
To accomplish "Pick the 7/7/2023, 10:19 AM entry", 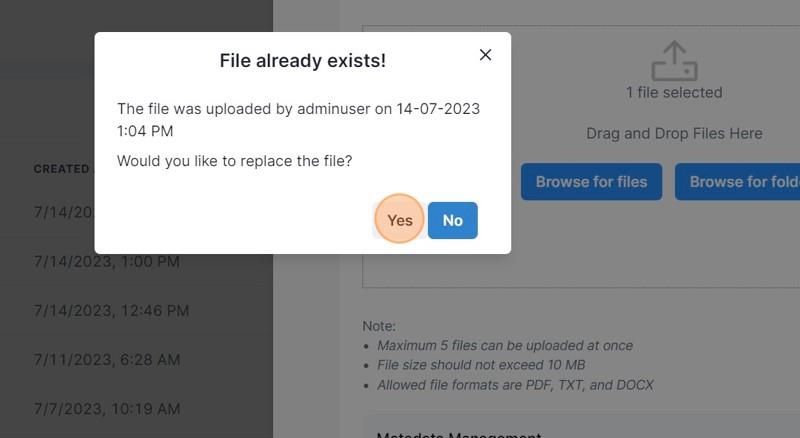I will (107, 408).
